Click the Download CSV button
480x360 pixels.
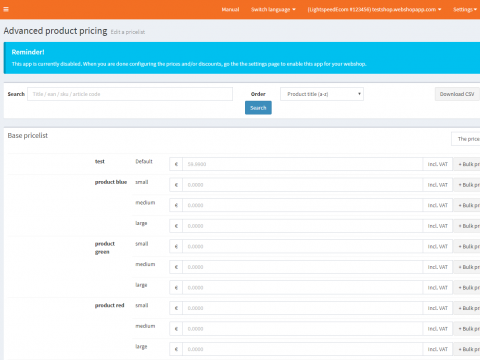(x=457, y=94)
